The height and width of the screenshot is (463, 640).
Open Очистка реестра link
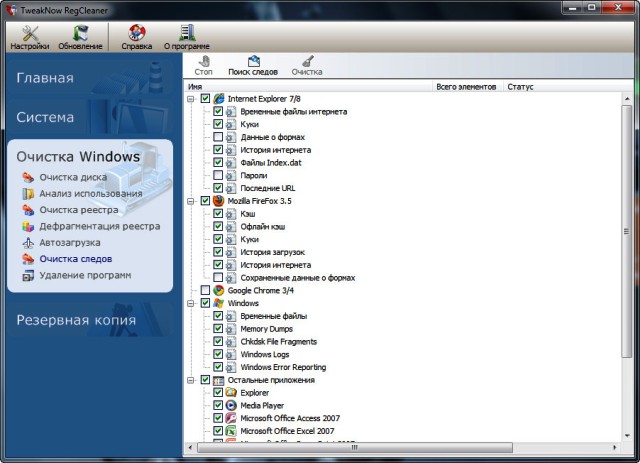(x=79, y=210)
